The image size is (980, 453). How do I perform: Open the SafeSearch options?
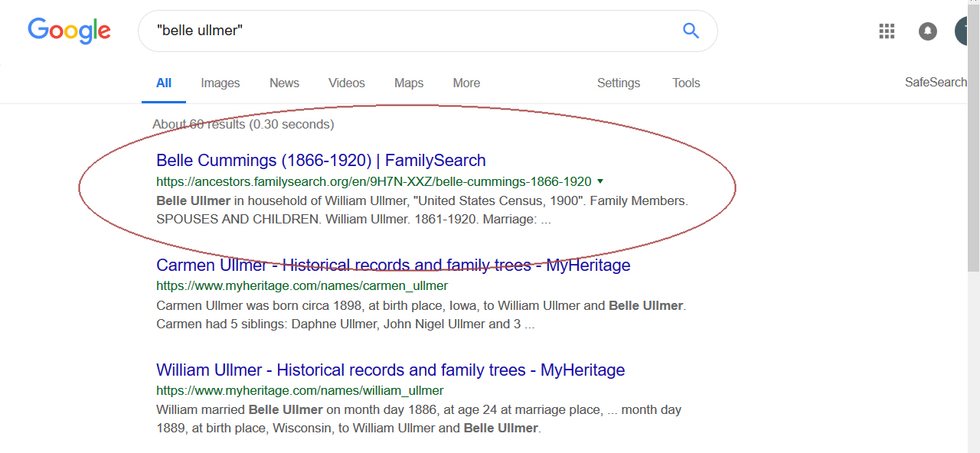pyautogui.click(x=936, y=82)
